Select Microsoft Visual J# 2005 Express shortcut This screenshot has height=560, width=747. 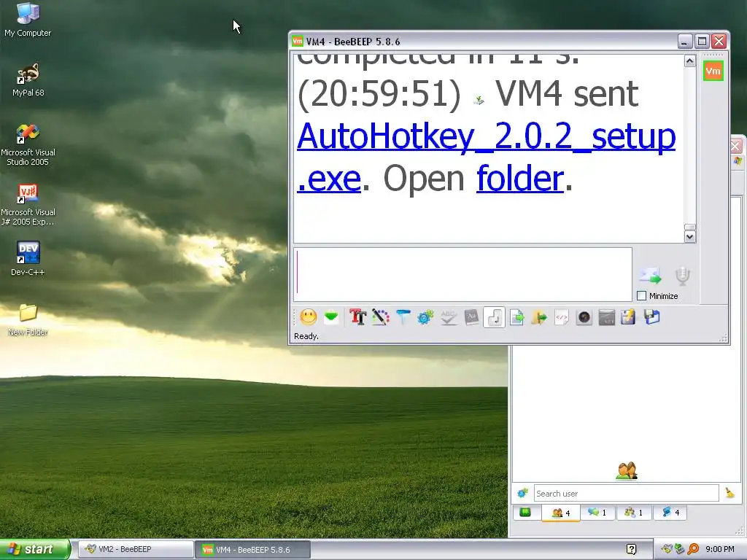pos(28,205)
